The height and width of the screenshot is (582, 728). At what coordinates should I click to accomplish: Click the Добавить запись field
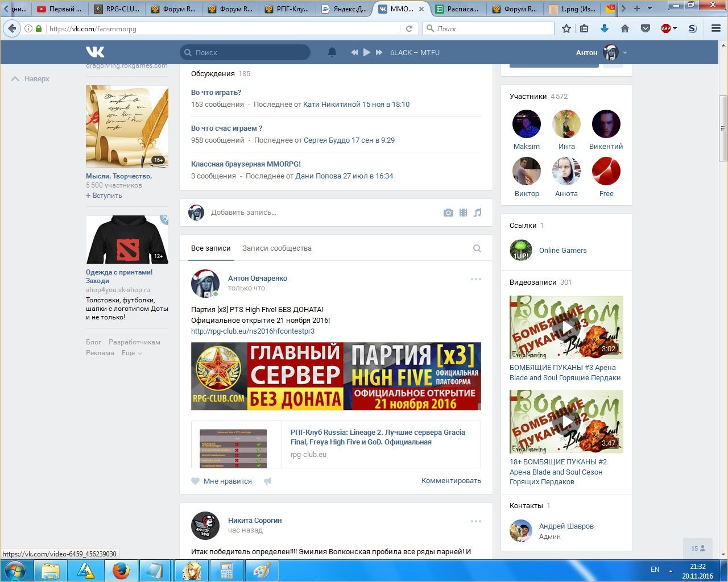[324, 213]
